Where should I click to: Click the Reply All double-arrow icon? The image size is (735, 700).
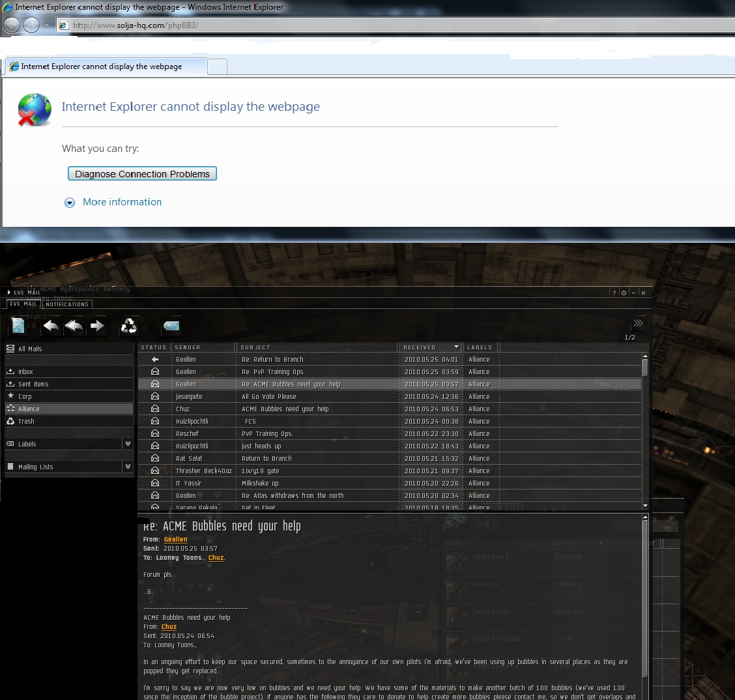tap(74, 325)
